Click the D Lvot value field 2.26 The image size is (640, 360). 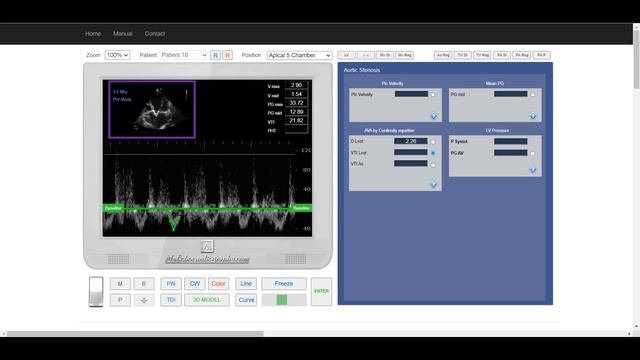click(411, 141)
